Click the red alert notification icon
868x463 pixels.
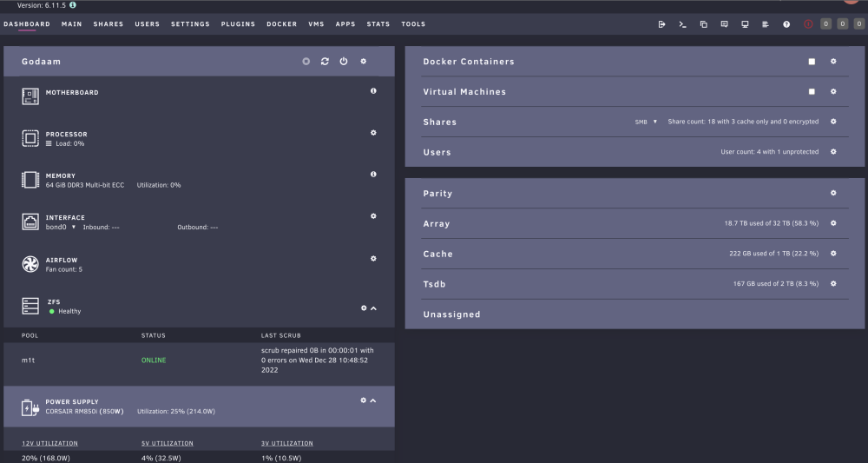pos(808,24)
